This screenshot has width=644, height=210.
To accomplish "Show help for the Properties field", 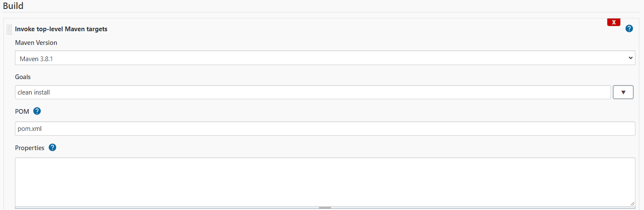I will (52, 148).
